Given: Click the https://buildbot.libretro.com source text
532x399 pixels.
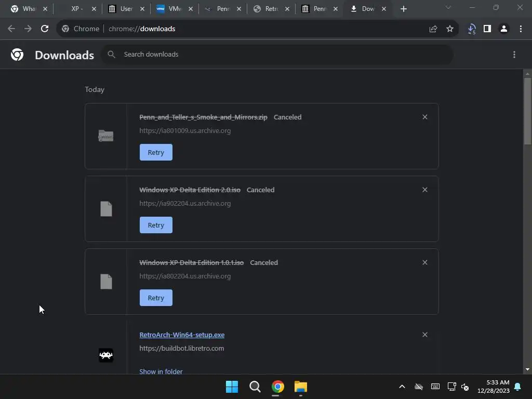Looking at the screenshot, I should pyautogui.click(x=181, y=349).
